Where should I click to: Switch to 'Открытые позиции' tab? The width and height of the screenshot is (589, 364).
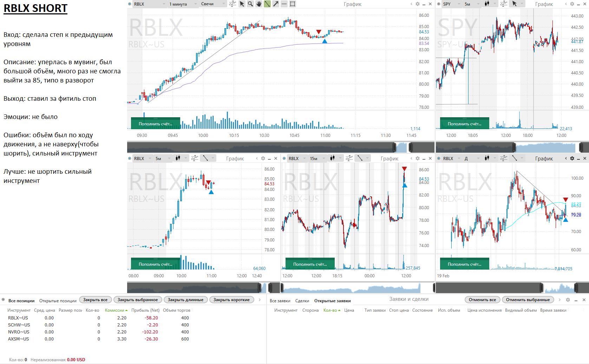click(x=58, y=301)
